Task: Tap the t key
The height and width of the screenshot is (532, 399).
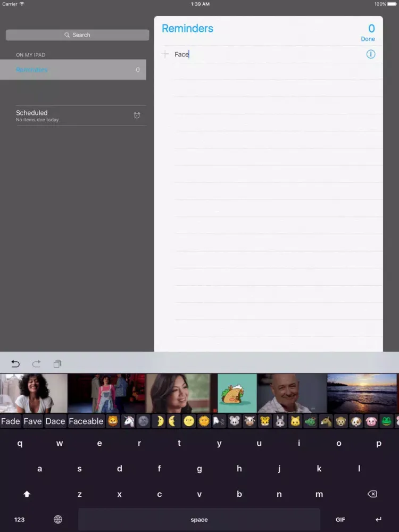Action: [179, 443]
